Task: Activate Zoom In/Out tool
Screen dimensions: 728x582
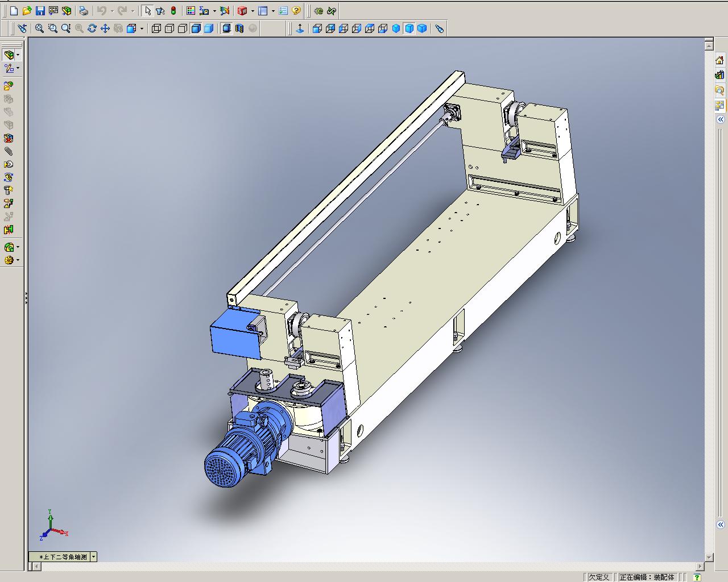Action: click(x=66, y=28)
